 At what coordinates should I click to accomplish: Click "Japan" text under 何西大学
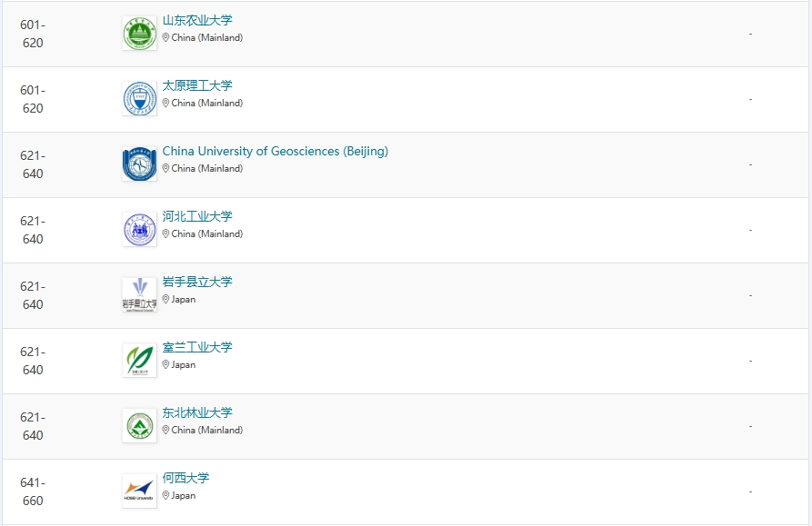(x=184, y=495)
